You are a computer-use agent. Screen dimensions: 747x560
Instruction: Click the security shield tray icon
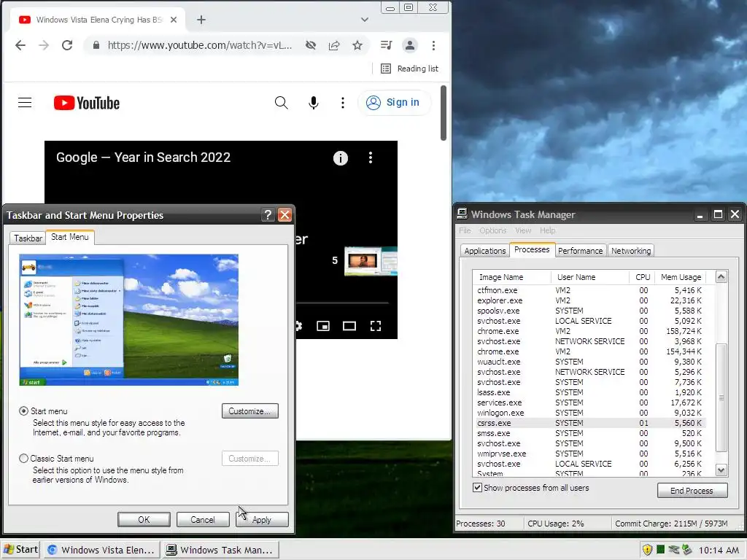pyautogui.click(x=646, y=550)
